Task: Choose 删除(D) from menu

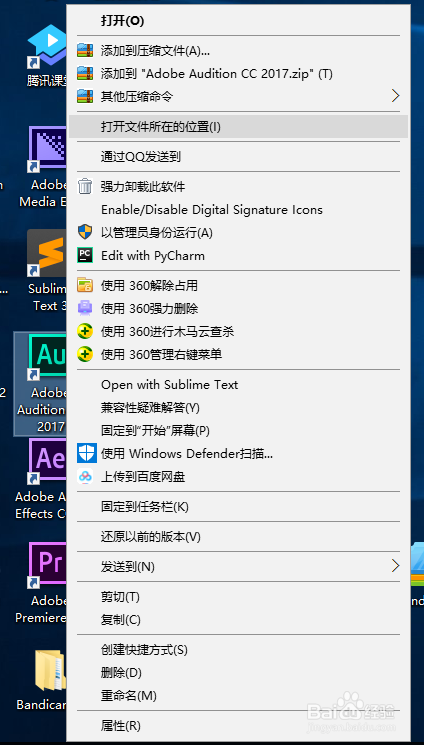Action: pos(239,672)
